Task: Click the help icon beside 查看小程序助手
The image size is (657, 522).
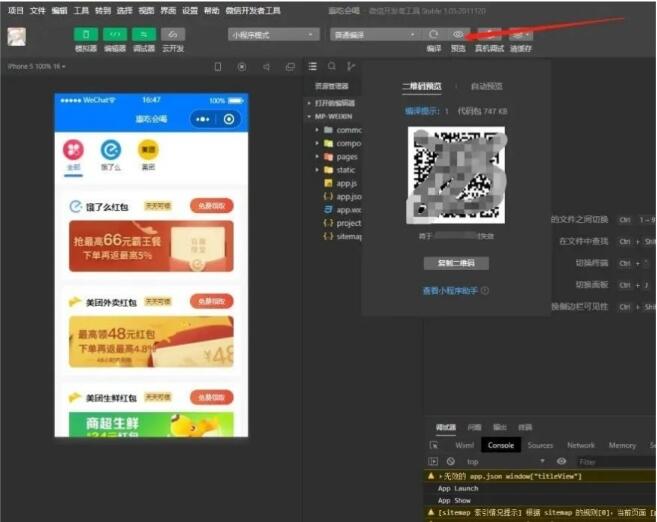Action: pos(485,290)
